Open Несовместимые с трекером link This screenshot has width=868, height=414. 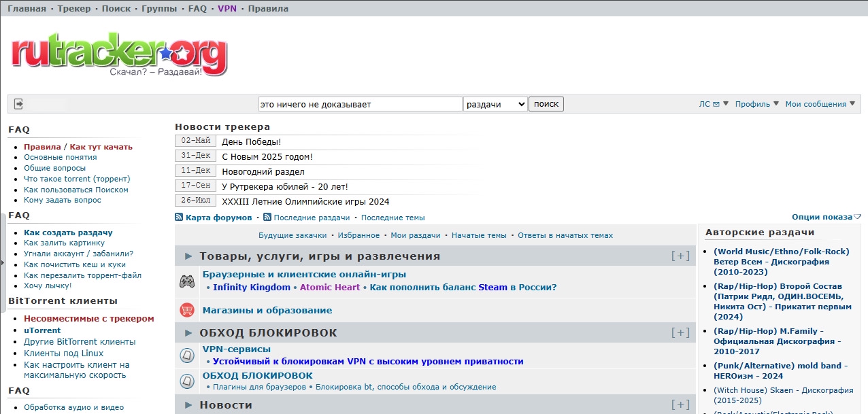pyautogui.click(x=89, y=319)
